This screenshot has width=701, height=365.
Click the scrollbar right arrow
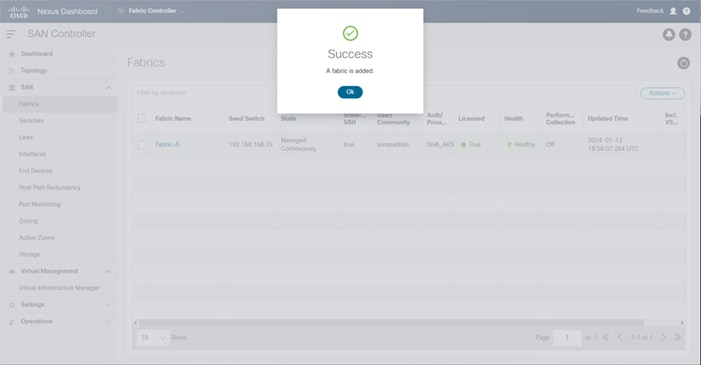pyautogui.click(x=682, y=323)
